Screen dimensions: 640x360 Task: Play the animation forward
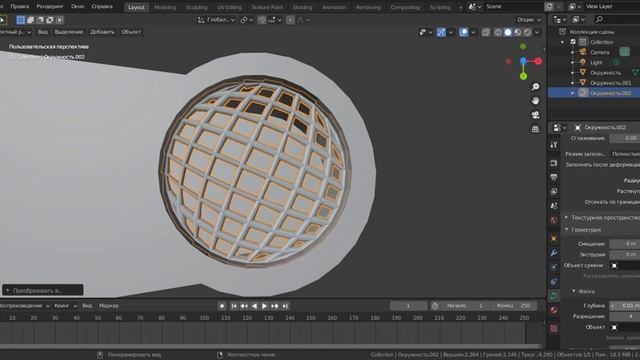tap(264, 306)
